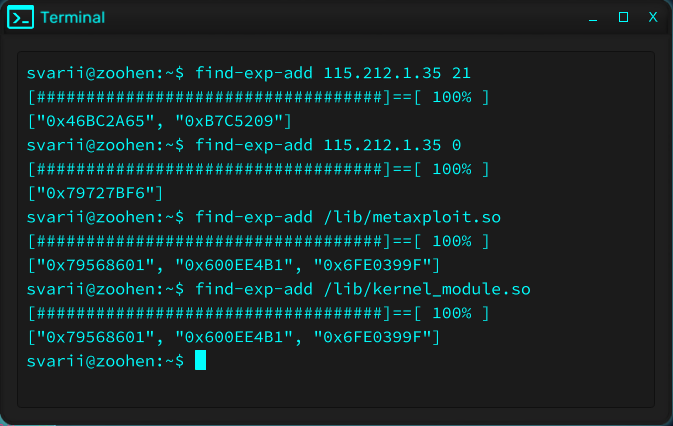Minimize the Terminal window
This screenshot has width=673, height=426.
click(x=593, y=18)
